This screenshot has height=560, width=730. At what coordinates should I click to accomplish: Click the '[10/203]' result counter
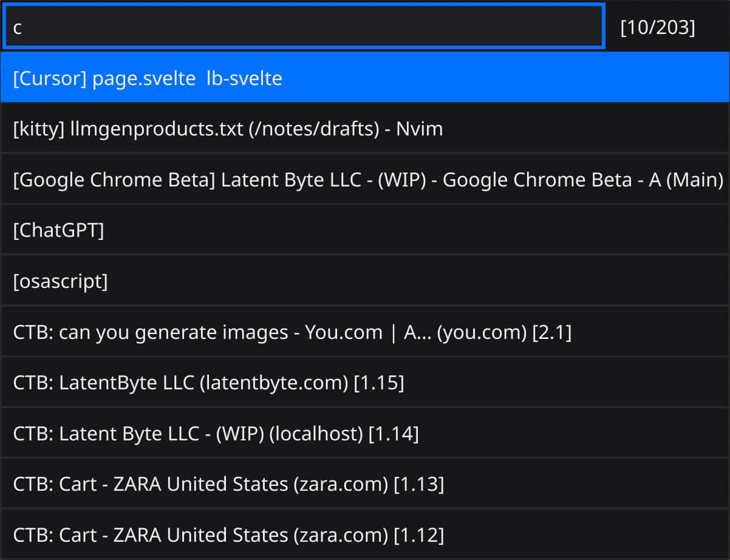tap(657, 27)
